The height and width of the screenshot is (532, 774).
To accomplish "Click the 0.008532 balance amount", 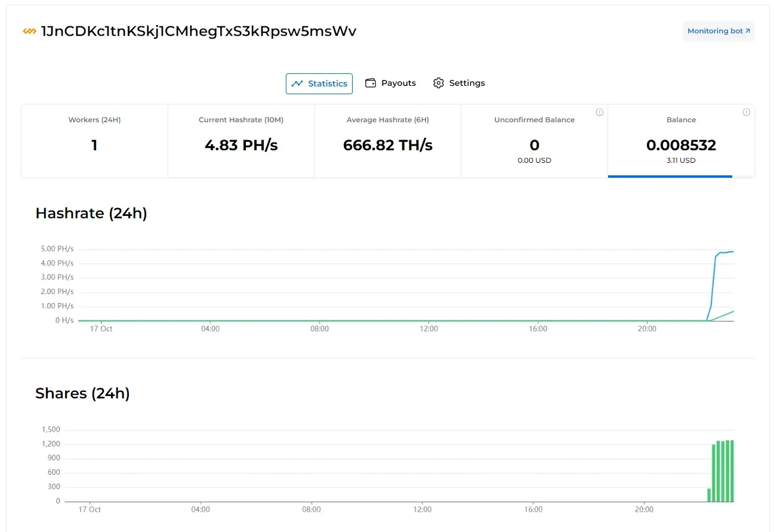I will 681,145.
